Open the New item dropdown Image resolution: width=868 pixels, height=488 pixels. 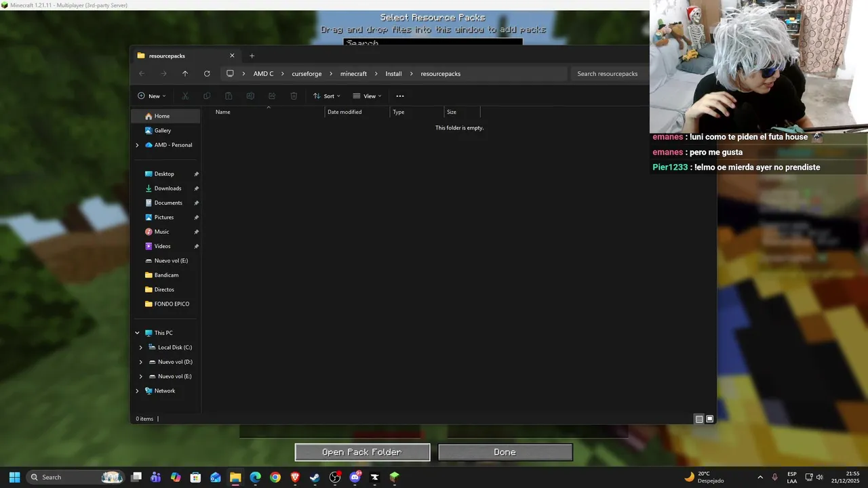[x=152, y=96]
